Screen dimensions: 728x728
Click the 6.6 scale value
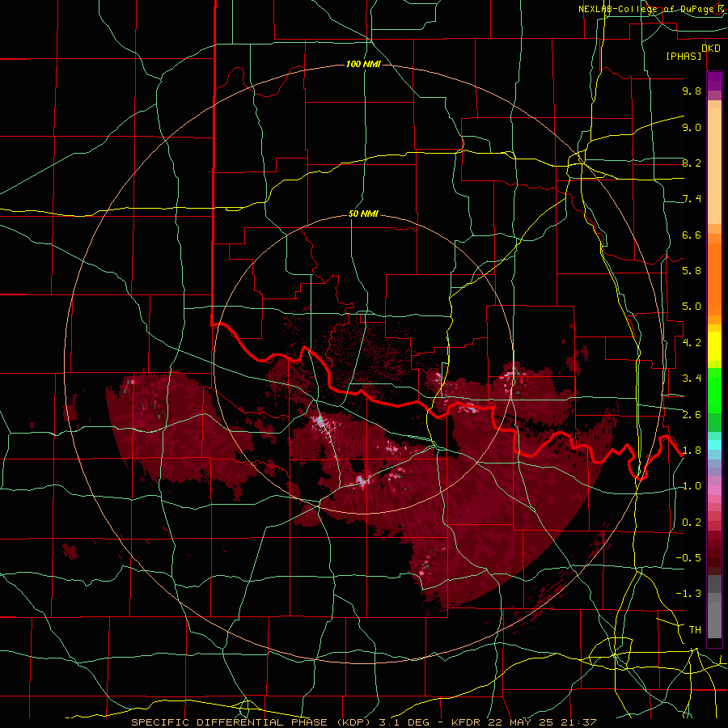(692, 235)
